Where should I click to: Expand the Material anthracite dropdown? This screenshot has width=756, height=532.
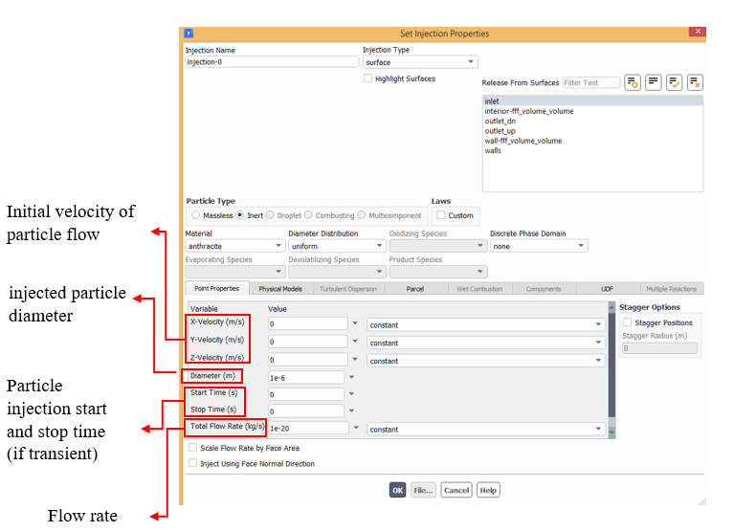pos(234,246)
